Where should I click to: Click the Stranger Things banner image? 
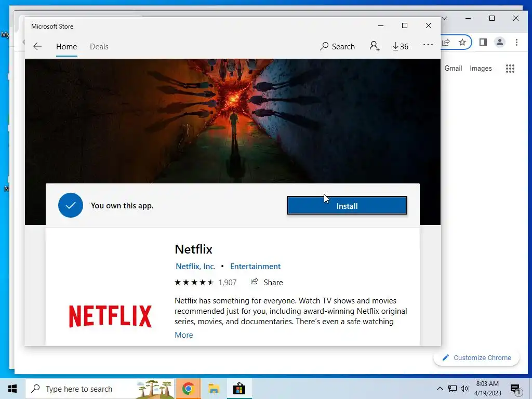tap(233, 121)
